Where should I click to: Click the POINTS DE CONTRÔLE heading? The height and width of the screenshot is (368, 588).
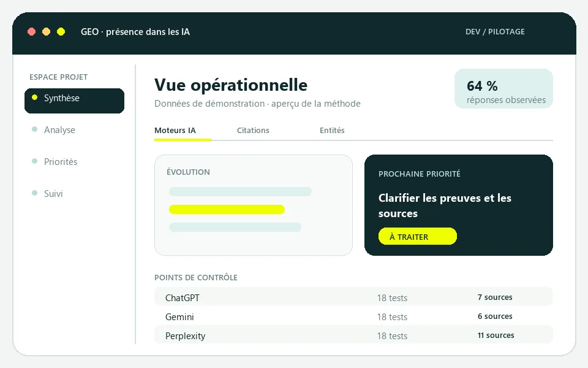196,277
